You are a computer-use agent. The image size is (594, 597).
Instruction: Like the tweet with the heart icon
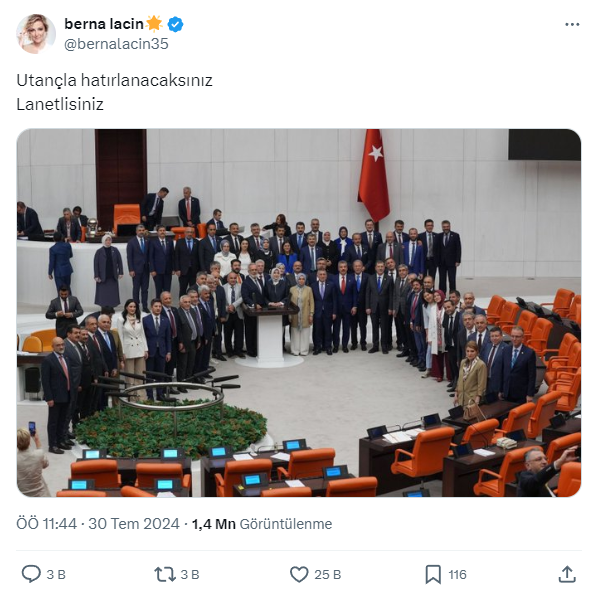pos(299,574)
